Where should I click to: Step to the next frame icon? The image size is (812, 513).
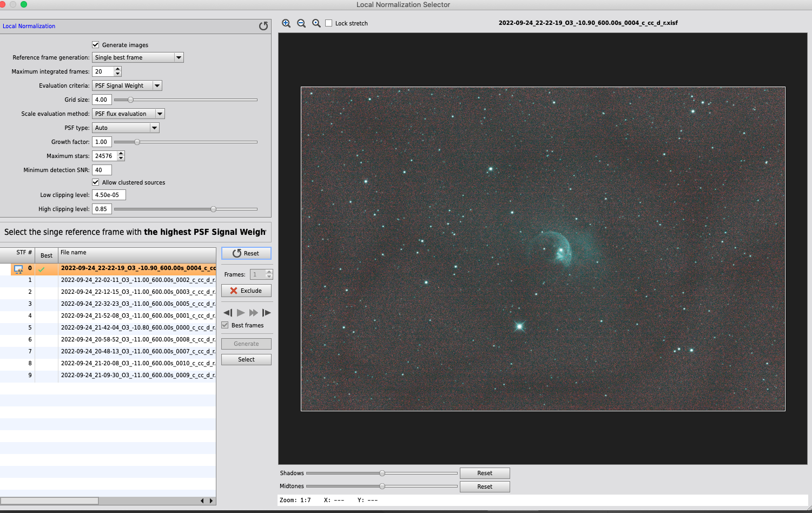click(266, 313)
